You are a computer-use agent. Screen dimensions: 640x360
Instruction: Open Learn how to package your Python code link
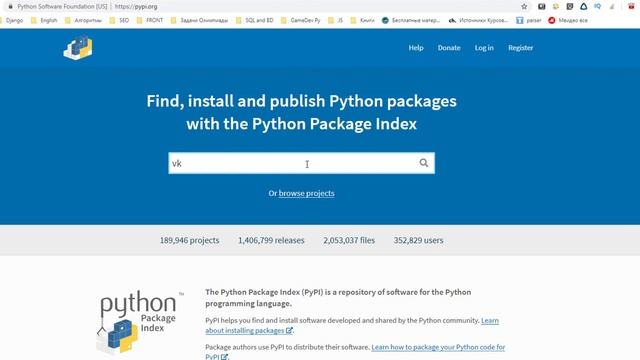point(438,347)
